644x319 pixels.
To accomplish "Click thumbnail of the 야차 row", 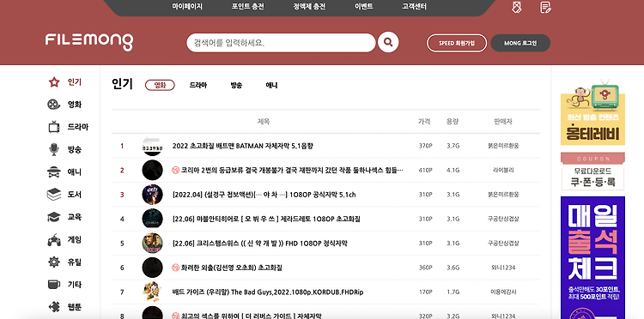I will pos(152,195).
